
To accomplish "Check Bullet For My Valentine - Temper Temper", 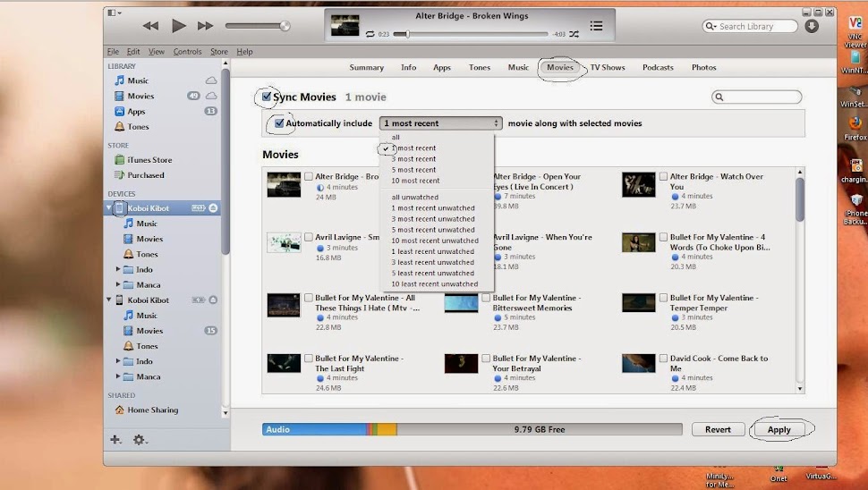I will [663, 298].
